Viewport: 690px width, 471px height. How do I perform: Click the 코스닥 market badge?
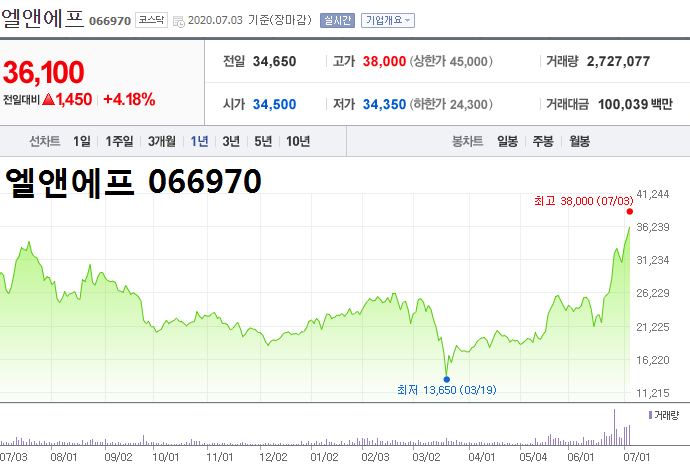pyautogui.click(x=151, y=20)
